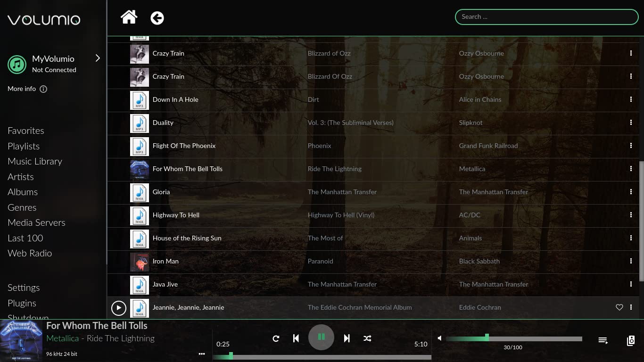Open options menu for Java Jive
644x362 pixels.
tap(631, 284)
